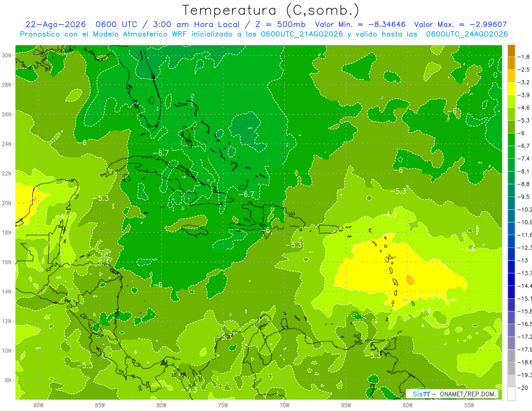The width and height of the screenshot is (532, 411).
Task: Pick the white swatch below -20 in colorbar
Action: pos(511,394)
